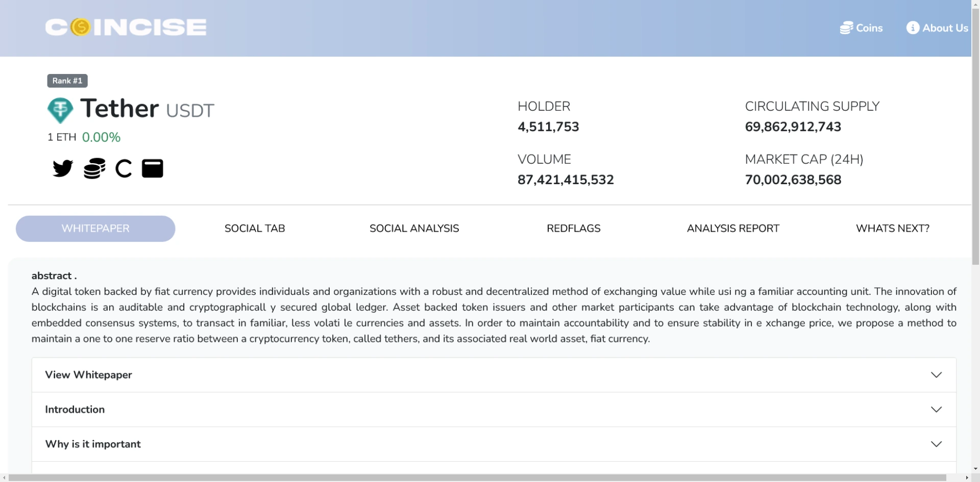Switch to the Social Tab
Viewport: 980px width, 482px height.
coord(255,229)
